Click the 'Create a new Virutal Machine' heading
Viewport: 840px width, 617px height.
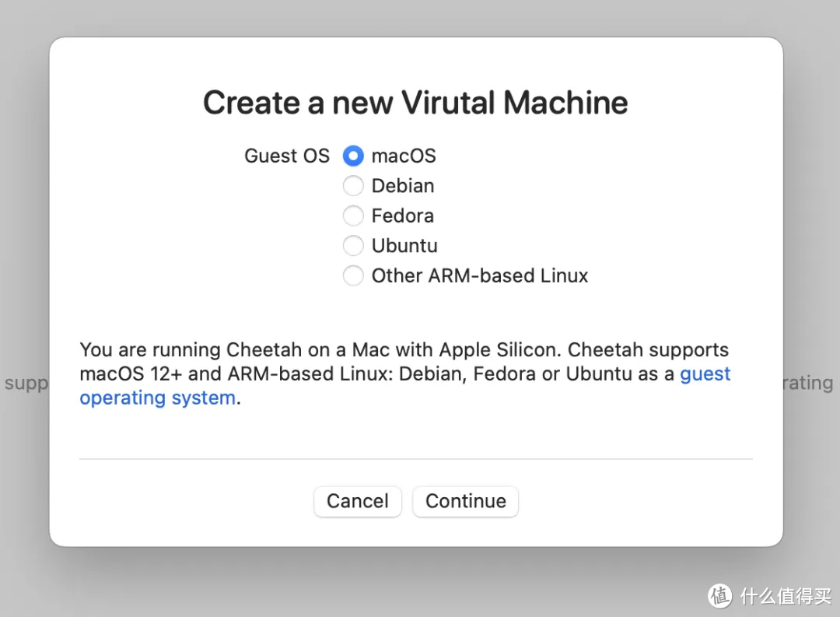click(415, 103)
